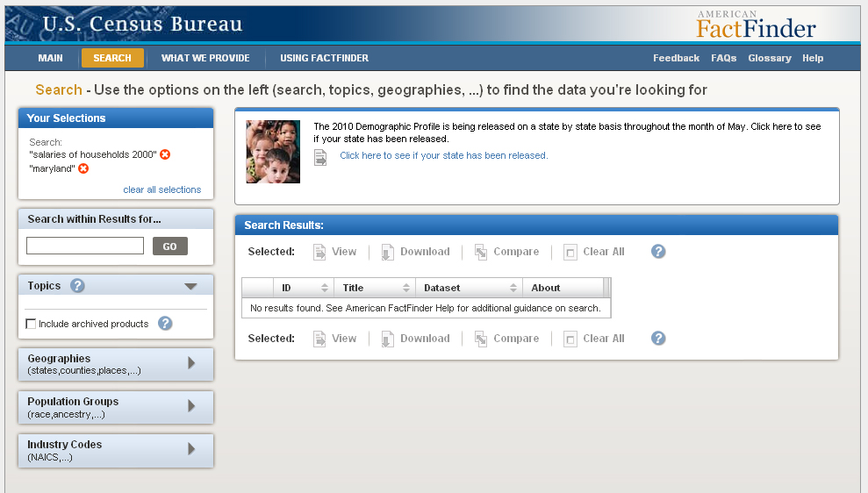The image size is (868, 493).
Task: Click the ID column header text
Action: [x=286, y=288]
